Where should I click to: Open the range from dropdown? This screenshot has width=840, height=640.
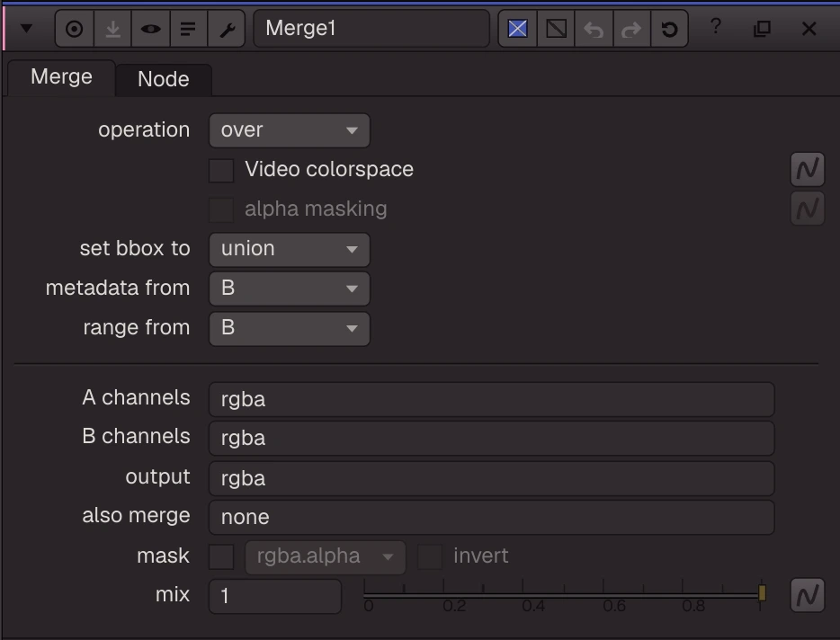[290, 328]
